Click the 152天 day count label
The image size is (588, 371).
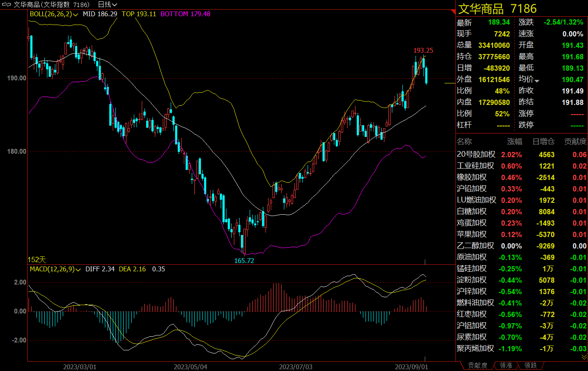tap(37, 260)
